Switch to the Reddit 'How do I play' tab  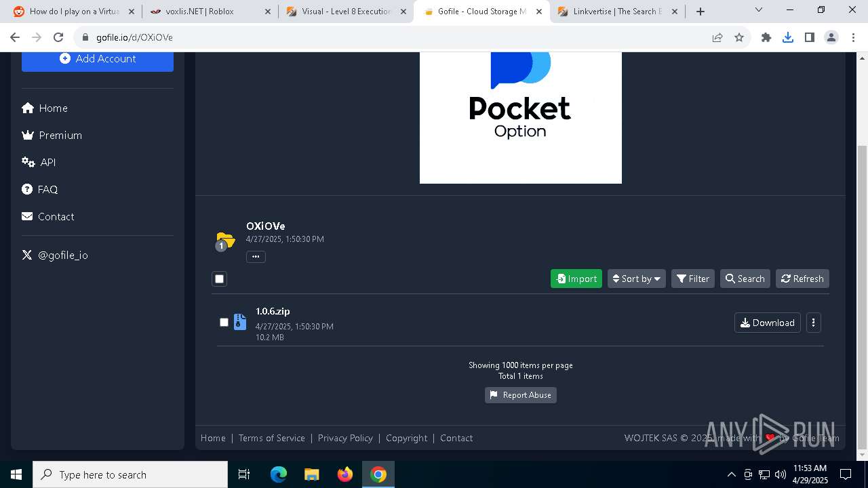click(75, 12)
